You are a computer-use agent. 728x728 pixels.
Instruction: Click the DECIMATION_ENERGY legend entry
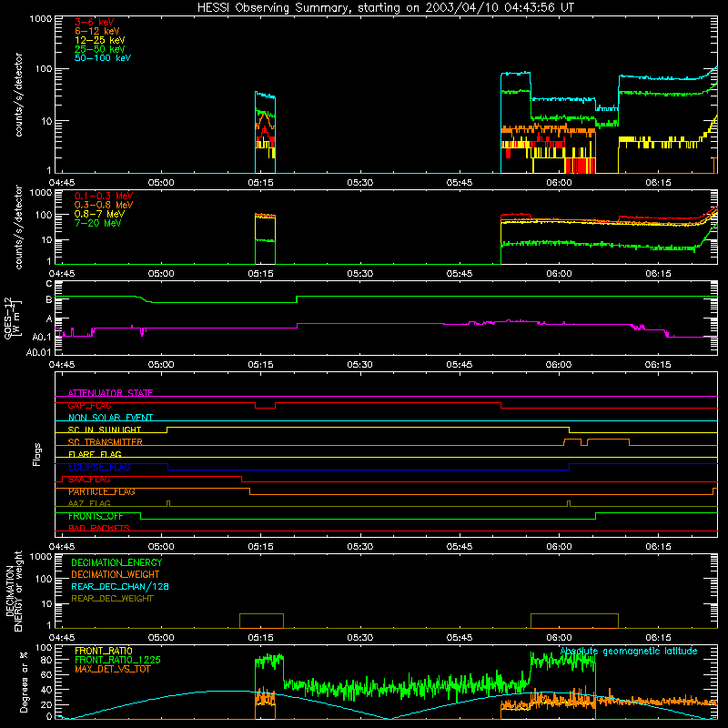click(116, 562)
